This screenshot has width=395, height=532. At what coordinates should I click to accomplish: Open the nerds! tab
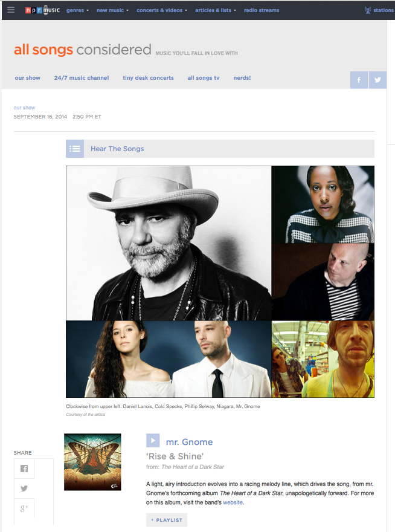pos(242,78)
